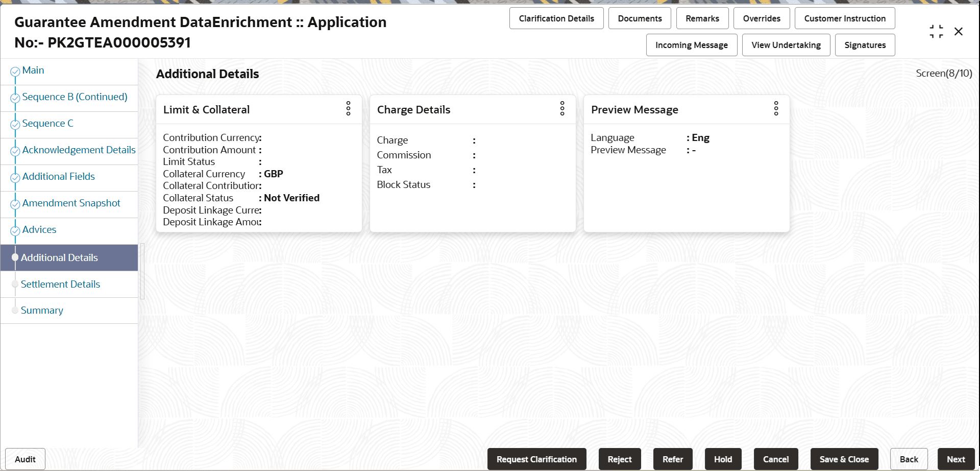Open Clarification Details
980x471 pixels.
556,18
